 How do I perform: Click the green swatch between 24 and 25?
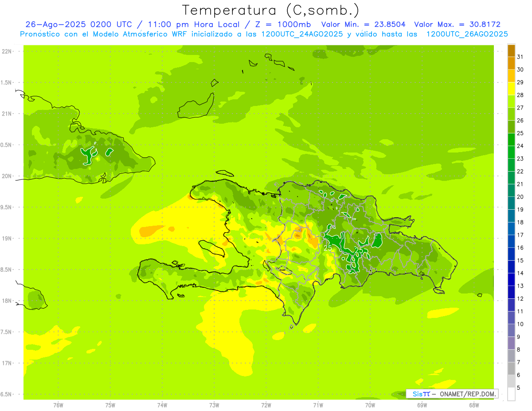(511, 139)
